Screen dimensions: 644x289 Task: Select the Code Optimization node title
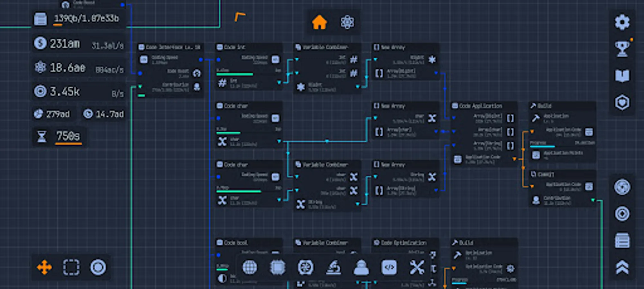click(x=404, y=243)
